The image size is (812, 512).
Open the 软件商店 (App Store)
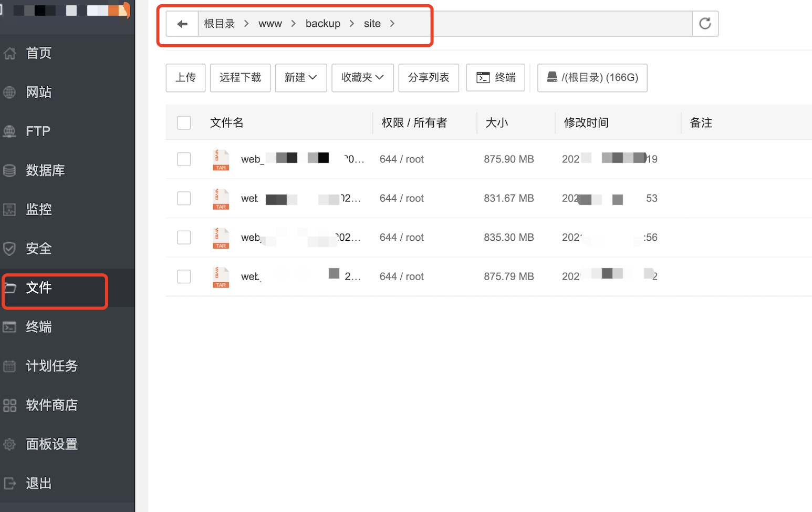51,405
